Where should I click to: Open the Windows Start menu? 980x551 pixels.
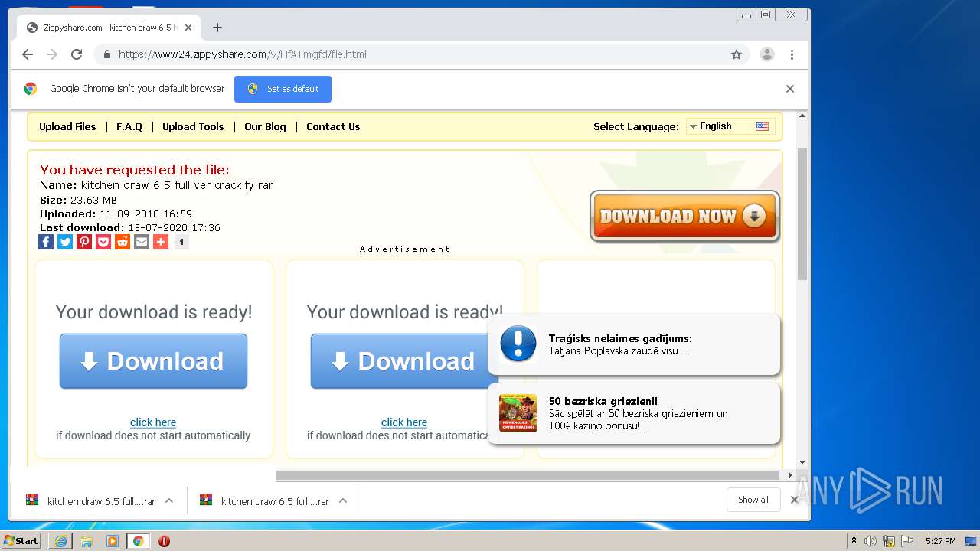click(21, 541)
